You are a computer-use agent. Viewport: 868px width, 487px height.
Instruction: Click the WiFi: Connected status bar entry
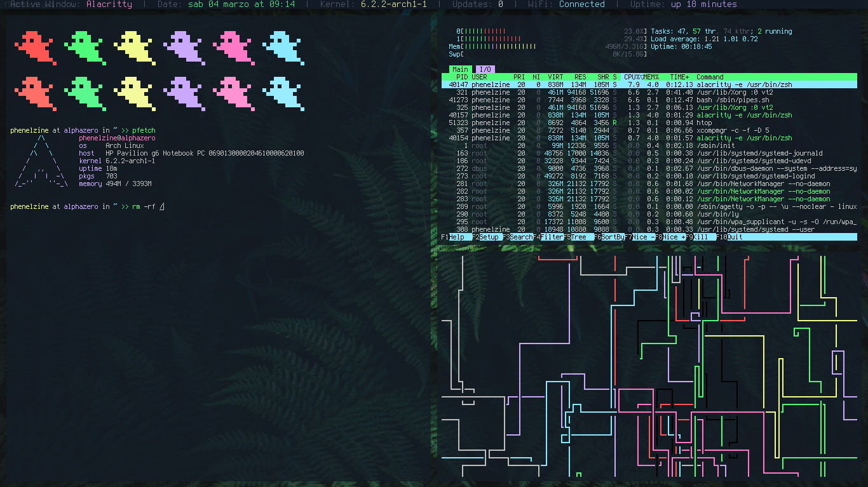[566, 4]
